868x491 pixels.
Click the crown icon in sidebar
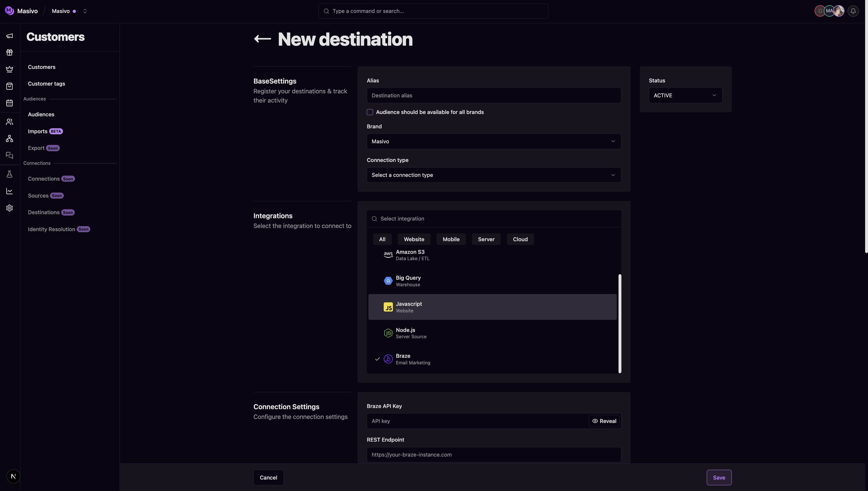click(x=9, y=69)
